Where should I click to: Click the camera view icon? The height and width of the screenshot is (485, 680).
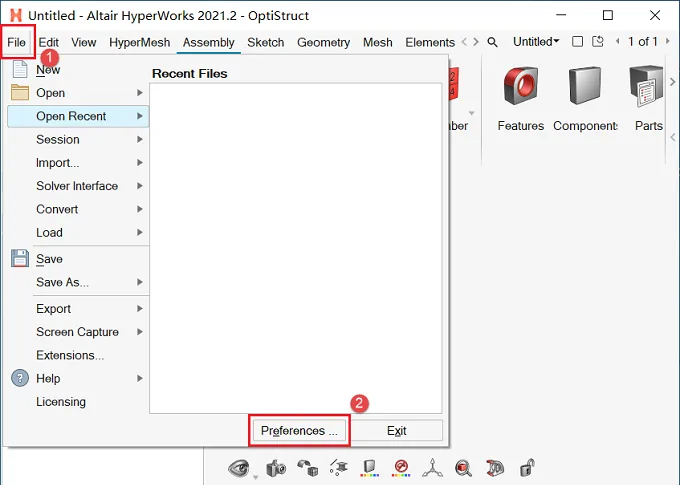tap(276, 468)
